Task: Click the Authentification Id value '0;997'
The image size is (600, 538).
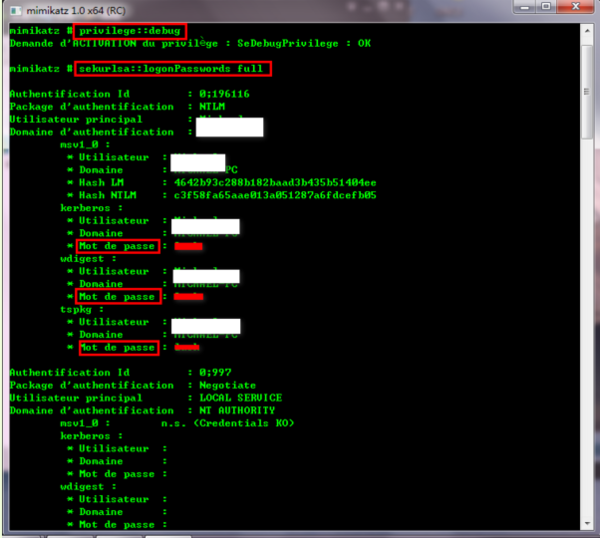Action: point(215,373)
